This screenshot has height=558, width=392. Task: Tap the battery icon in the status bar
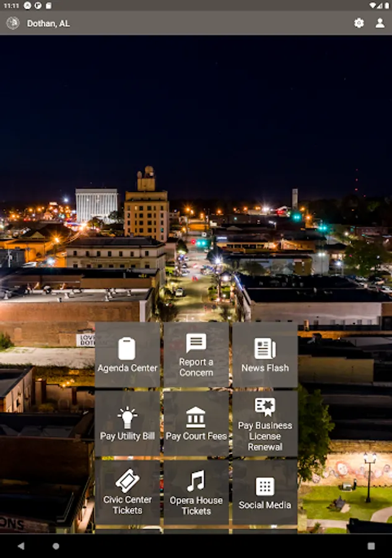pos(386,6)
